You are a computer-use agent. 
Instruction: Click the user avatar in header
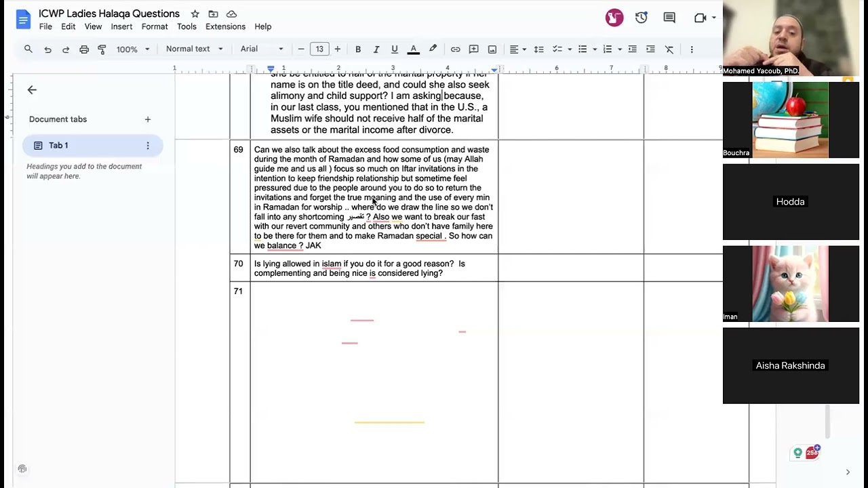pyautogui.click(x=614, y=18)
